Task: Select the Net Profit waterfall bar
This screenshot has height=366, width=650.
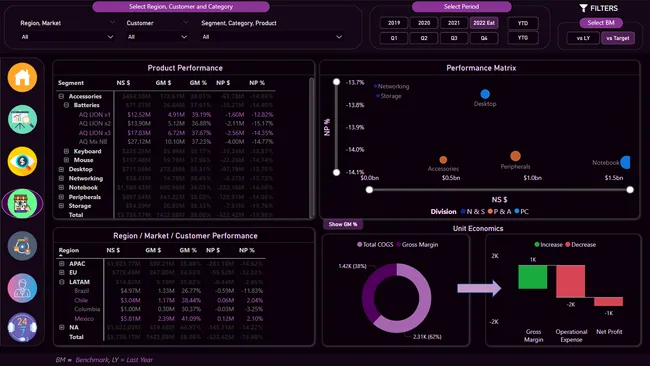Action: [608, 301]
